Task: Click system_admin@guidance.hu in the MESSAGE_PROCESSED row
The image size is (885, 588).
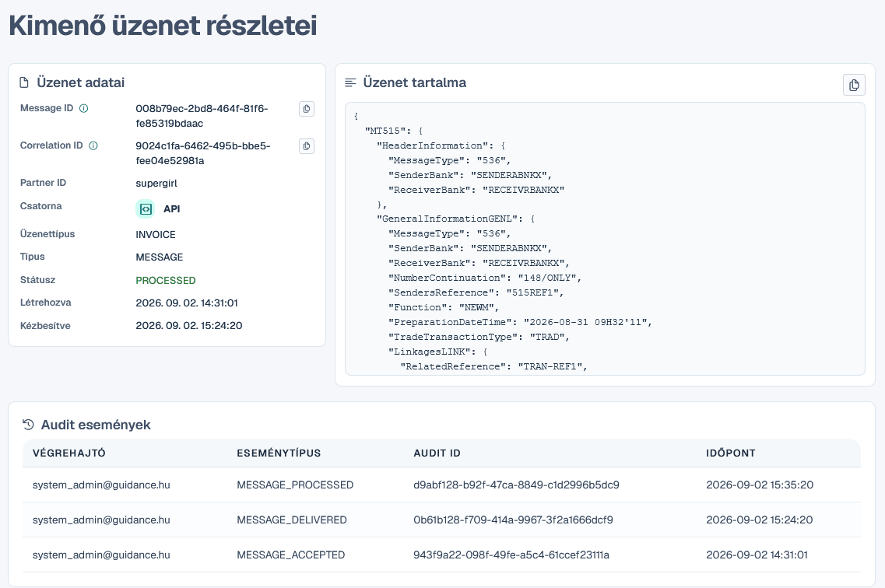Action: (101, 485)
